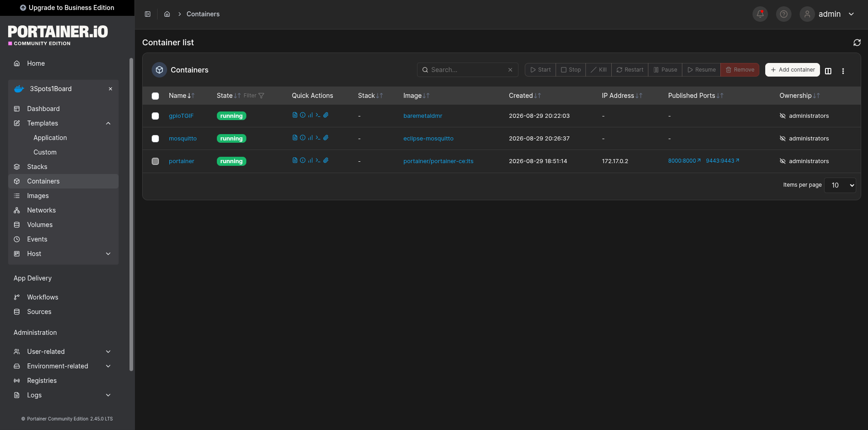Viewport: 868px width, 430px height.
Task: Open the items per page dropdown
Action: (840, 185)
